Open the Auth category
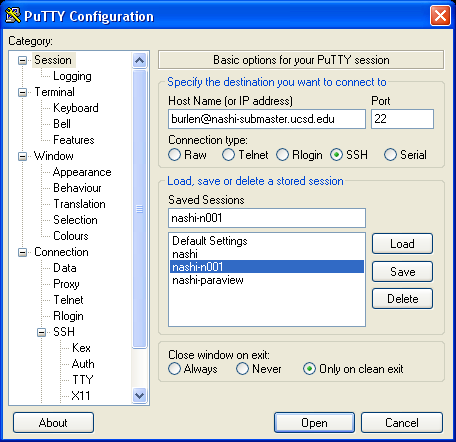The image size is (456, 442). (x=83, y=364)
